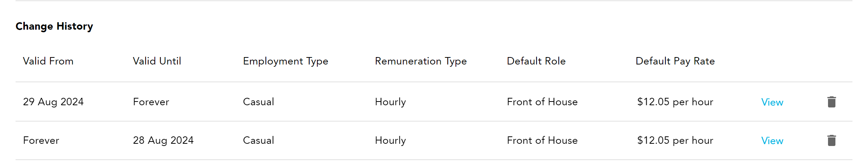868x166 pixels.
Task: Click the Change History heading
Action: (54, 26)
